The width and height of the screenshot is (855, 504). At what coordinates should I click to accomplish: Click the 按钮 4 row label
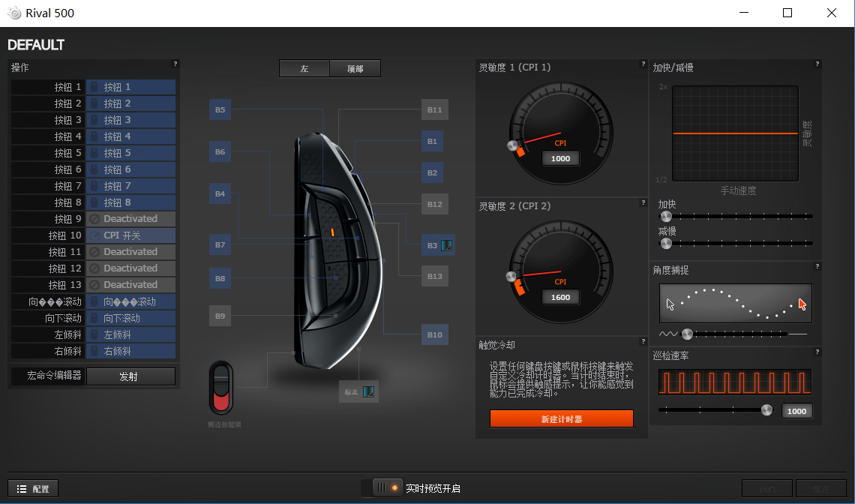coord(67,136)
